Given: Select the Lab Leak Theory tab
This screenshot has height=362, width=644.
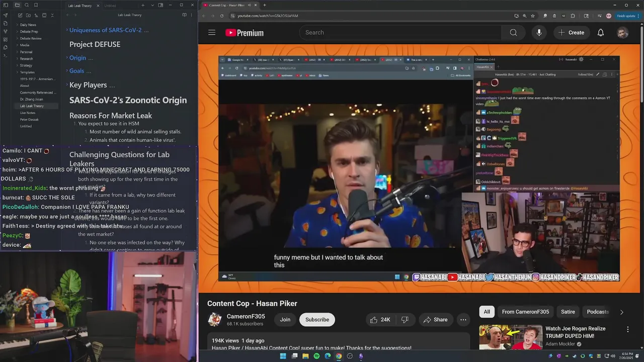Looking at the screenshot, I should [x=80, y=6].
